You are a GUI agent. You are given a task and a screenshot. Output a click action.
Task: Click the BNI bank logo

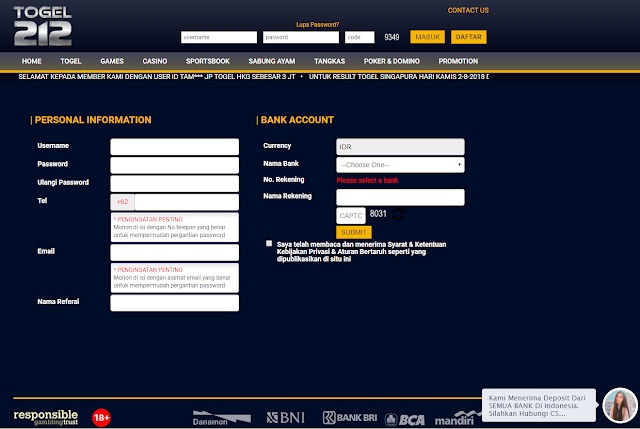point(286,418)
